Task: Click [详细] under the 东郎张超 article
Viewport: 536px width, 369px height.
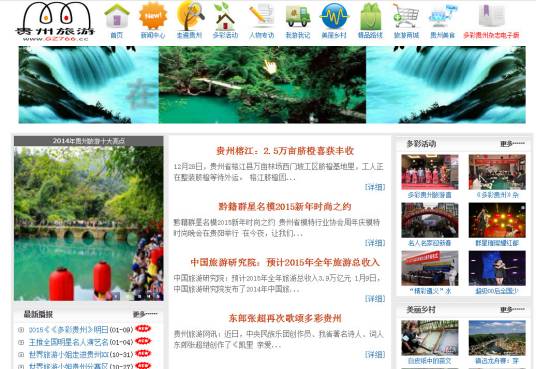Action: point(375,354)
